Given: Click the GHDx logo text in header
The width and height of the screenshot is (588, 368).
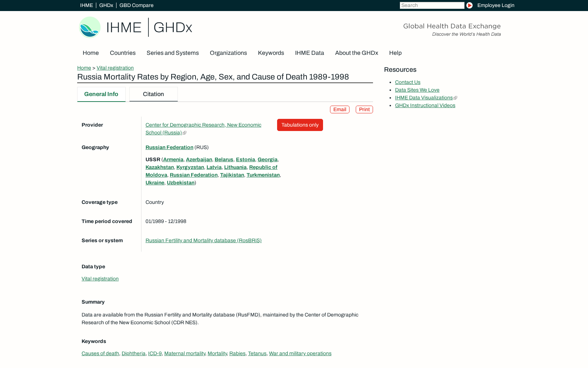Looking at the screenshot, I should [x=173, y=28].
